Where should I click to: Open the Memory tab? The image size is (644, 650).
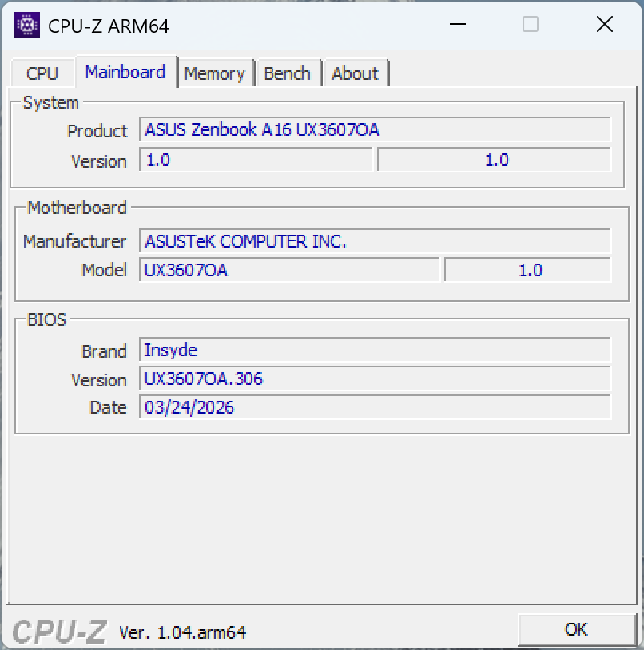click(x=214, y=73)
